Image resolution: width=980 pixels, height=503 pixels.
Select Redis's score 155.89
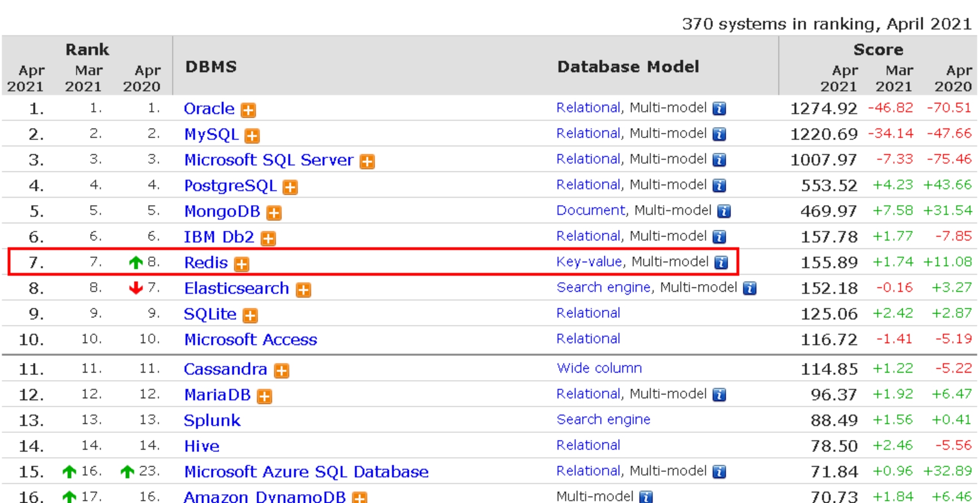click(x=829, y=263)
